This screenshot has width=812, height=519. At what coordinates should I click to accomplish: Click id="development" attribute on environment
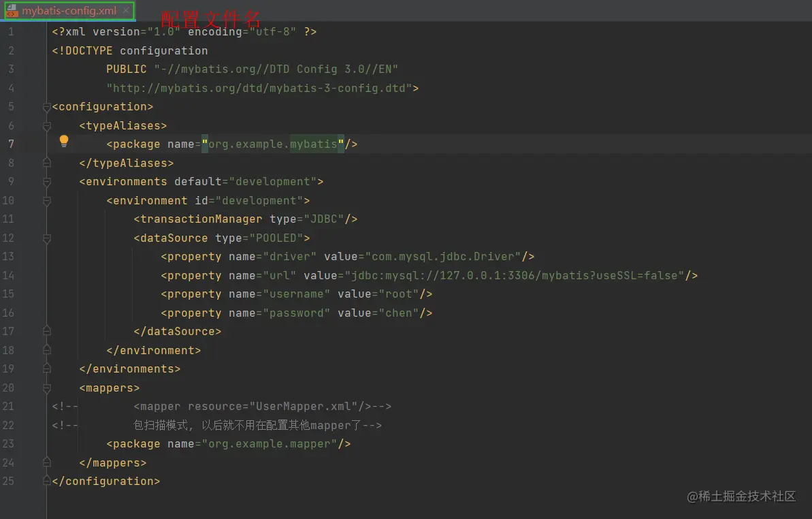(x=248, y=200)
